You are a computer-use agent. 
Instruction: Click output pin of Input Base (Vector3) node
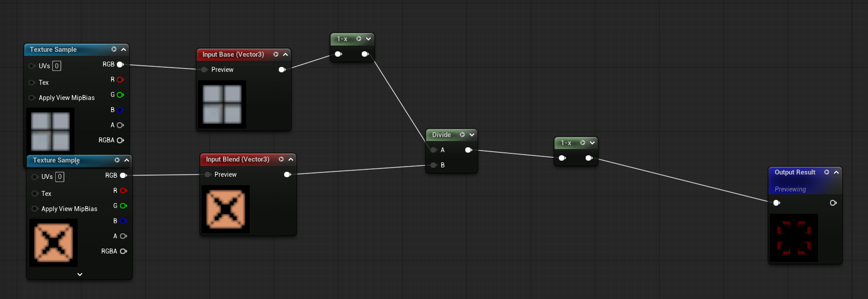pos(282,70)
